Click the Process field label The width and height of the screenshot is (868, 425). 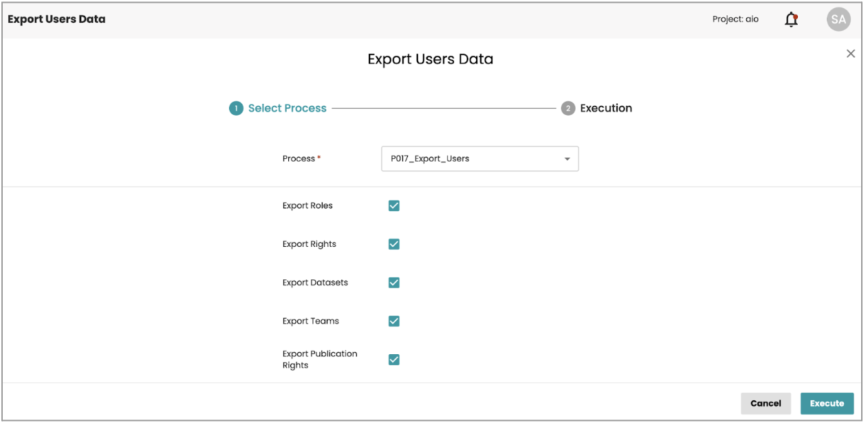click(x=299, y=159)
